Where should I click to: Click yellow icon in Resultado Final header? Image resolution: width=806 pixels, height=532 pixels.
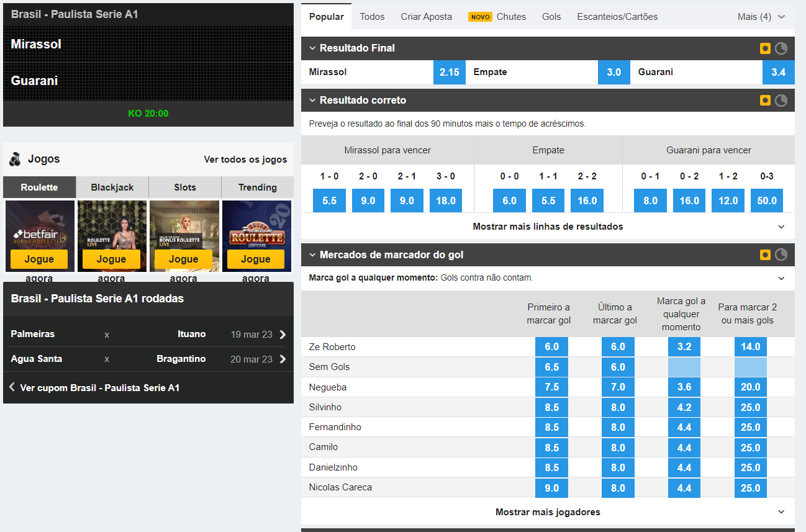coord(766,48)
